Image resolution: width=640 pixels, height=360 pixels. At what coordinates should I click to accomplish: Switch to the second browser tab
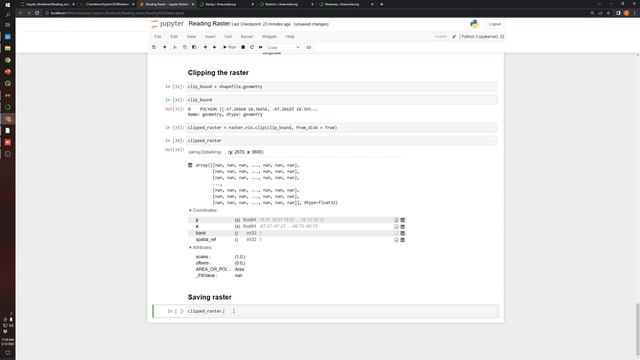coord(107,4)
